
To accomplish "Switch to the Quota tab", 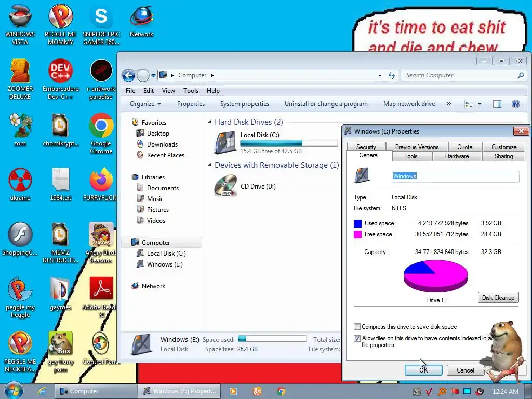I will (464, 147).
